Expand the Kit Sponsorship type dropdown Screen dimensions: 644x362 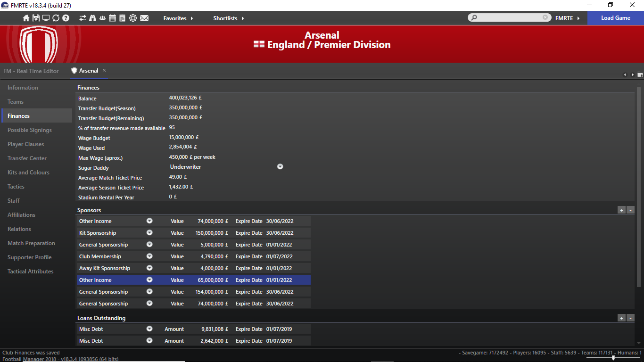(149, 233)
